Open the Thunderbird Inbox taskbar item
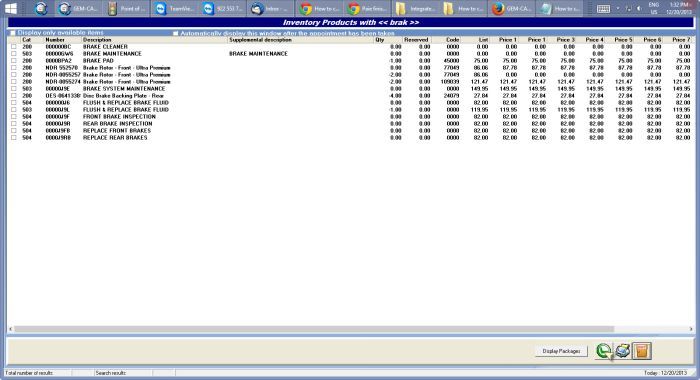The width and height of the screenshot is (700, 380). click(x=270, y=8)
